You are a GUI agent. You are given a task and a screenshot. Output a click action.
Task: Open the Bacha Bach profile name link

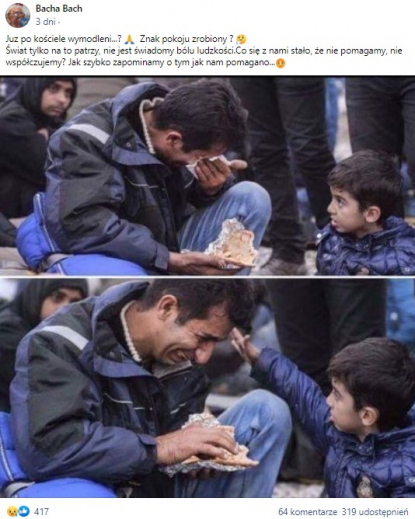pos(59,8)
